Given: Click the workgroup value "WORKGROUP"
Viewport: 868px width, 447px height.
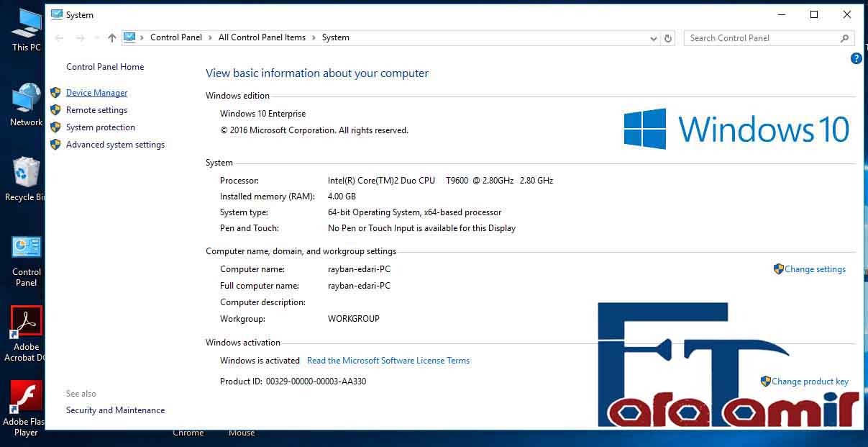Looking at the screenshot, I should [353, 319].
